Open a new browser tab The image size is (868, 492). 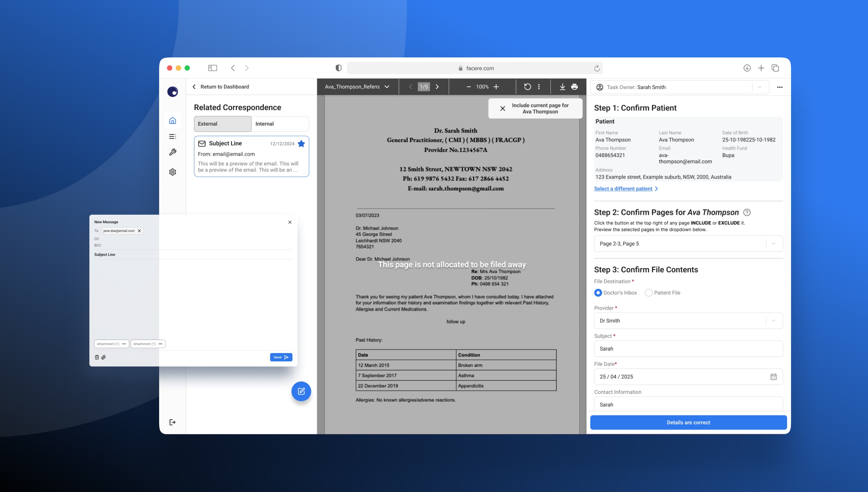(761, 68)
